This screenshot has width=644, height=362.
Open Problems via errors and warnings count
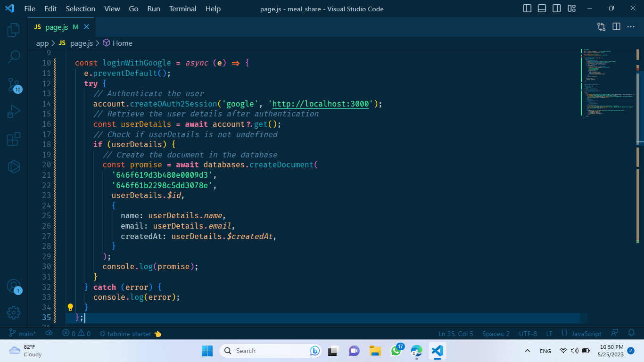(76, 334)
